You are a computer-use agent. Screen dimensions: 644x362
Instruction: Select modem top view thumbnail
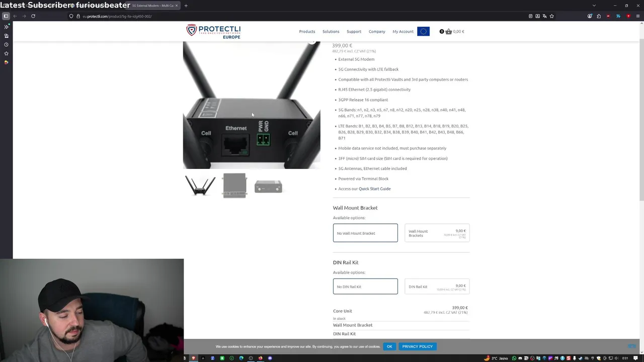coord(234,186)
